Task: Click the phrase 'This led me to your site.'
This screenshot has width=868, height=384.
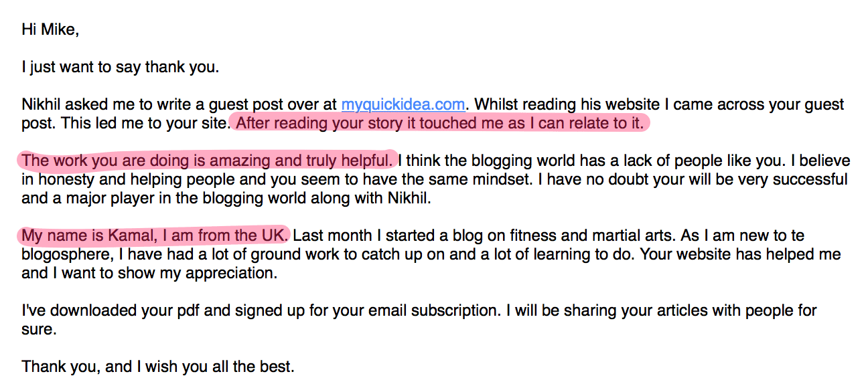Action: point(125,123)
